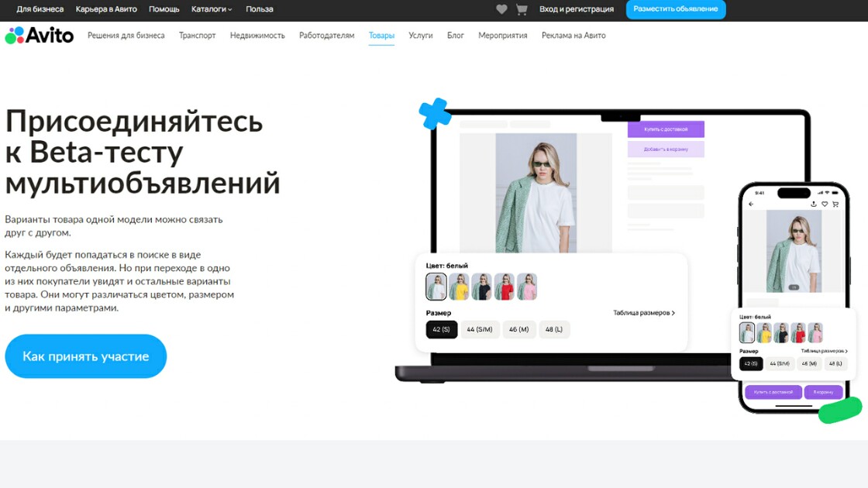This screenshot has height=488, width=868.
Task: Choose size 44 (S/M) in phone mockup
Action: (780, 363)
